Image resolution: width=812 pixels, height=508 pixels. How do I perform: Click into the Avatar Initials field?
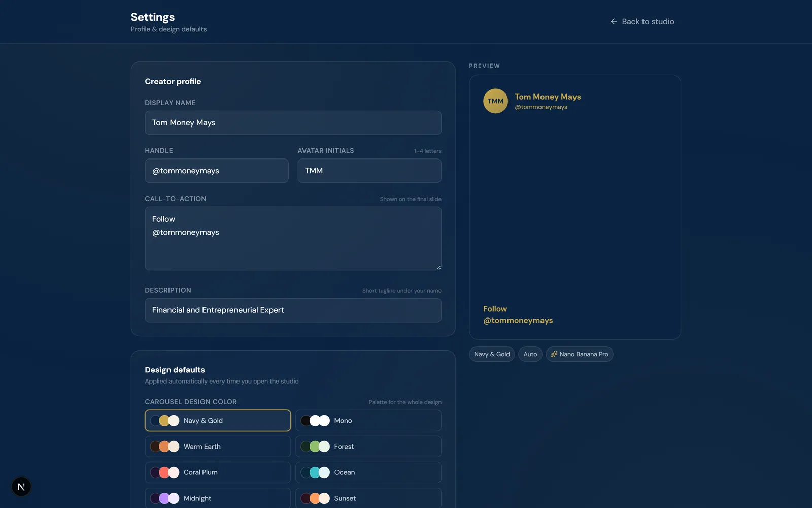[x=369, y=171]
